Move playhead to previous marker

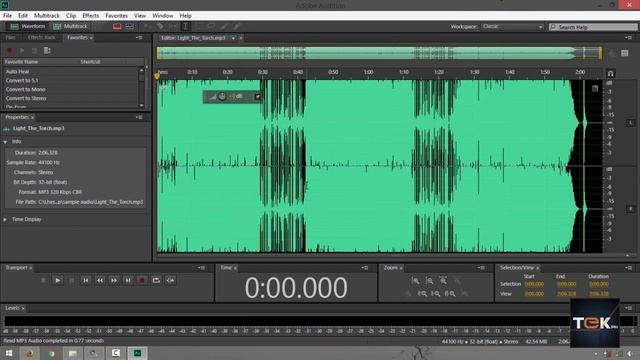pos(86,280)
